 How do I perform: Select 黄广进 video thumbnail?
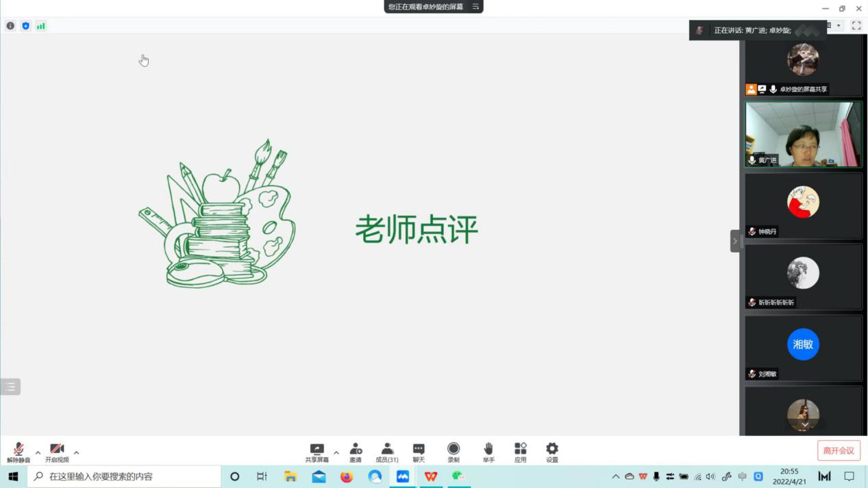(x=803, y=135)
